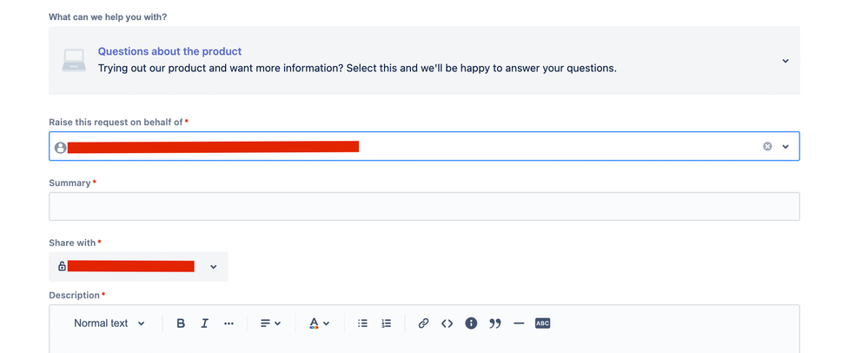Insert a bullet list
Image resolution: width=868 pixels, height=353 pixels.
point(362,323)
